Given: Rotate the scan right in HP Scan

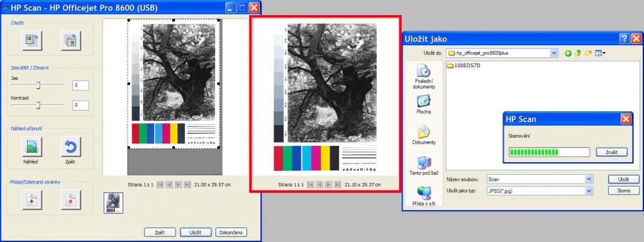Looking at the screenshot, I should [70, 40].
